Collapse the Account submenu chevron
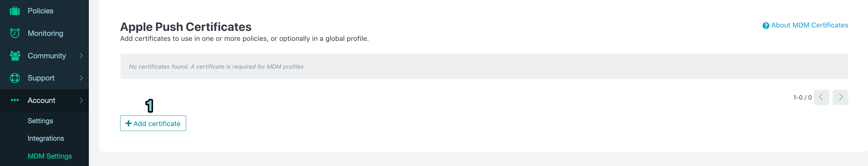The height and width of the screenshot is (166, 868). [x=81, y=100]
